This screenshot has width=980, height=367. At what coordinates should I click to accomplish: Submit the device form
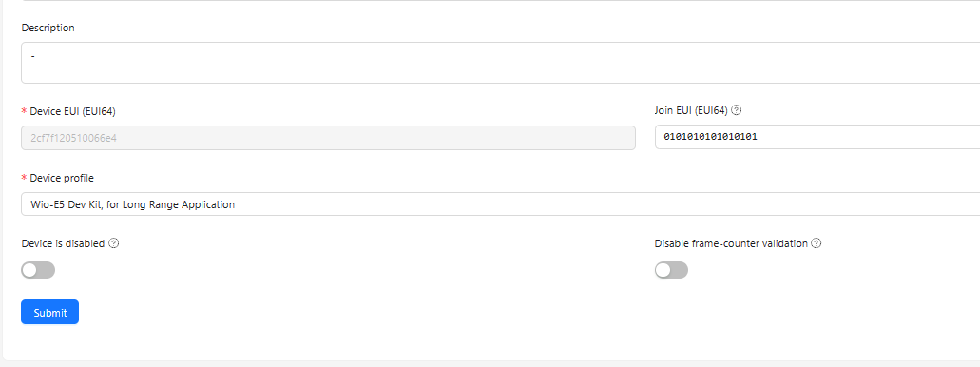click(50, 312)
